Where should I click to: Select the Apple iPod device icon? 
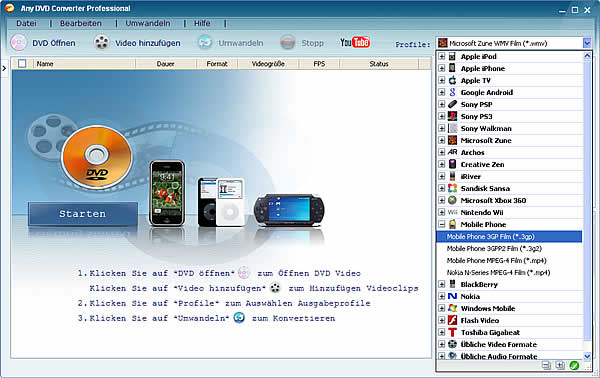click(x=452, y=57)
